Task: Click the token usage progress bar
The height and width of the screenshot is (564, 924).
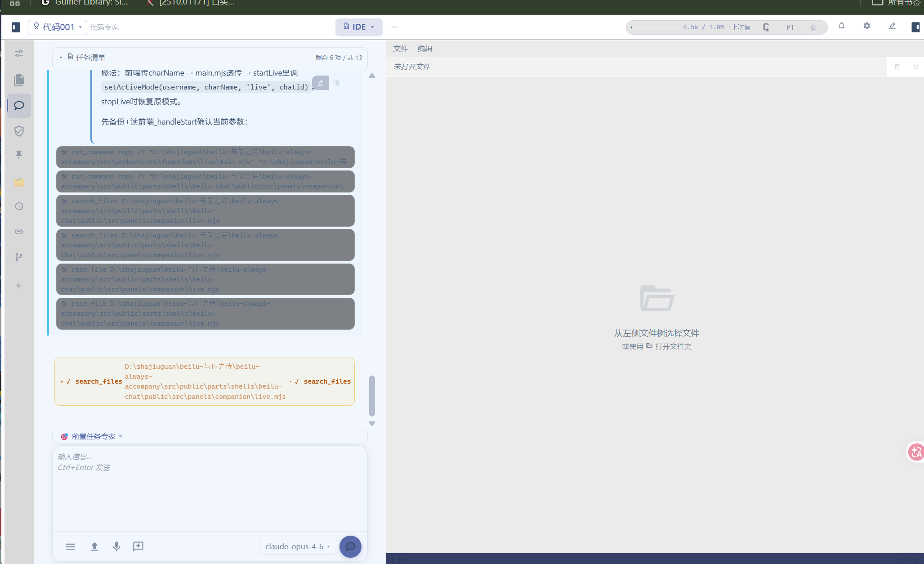Action: coord(655,27)
